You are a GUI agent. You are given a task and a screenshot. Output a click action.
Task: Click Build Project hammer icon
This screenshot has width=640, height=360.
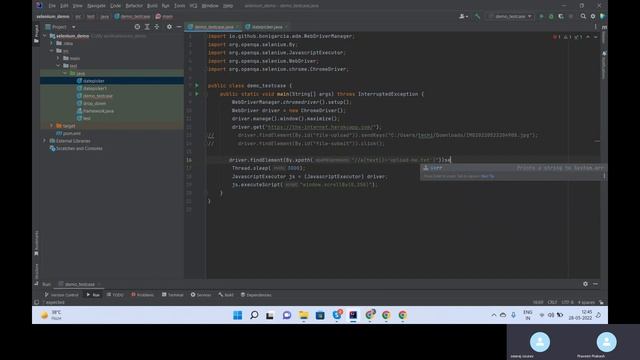point(477,16)
